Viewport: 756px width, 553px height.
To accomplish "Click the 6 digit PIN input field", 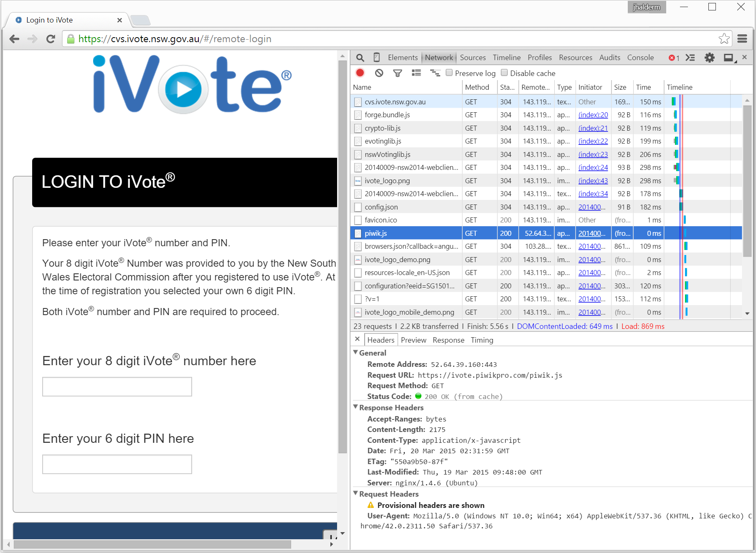I will click(117, 464).
